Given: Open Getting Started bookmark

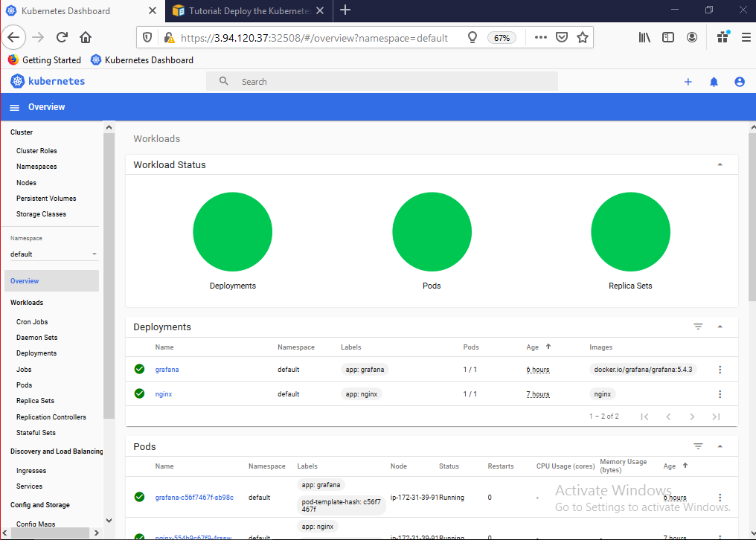Looking at the screenshot, I should [45, 60].
